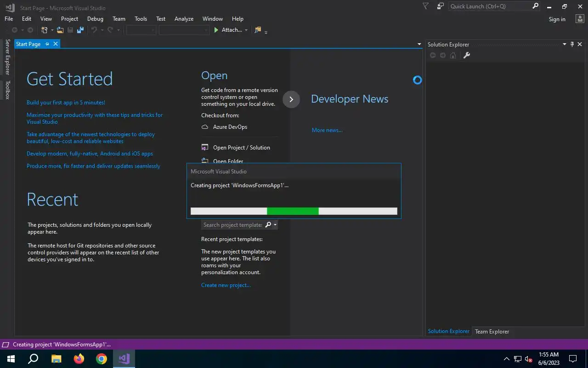Open the toolbar options overflow arrow
This screenshot has height=368, width=588.
click(266, 32)
